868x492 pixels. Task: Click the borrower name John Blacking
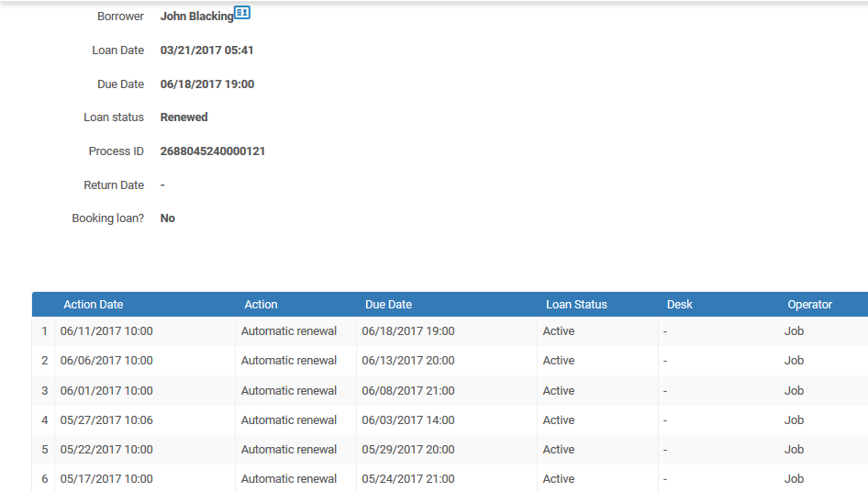196,17
